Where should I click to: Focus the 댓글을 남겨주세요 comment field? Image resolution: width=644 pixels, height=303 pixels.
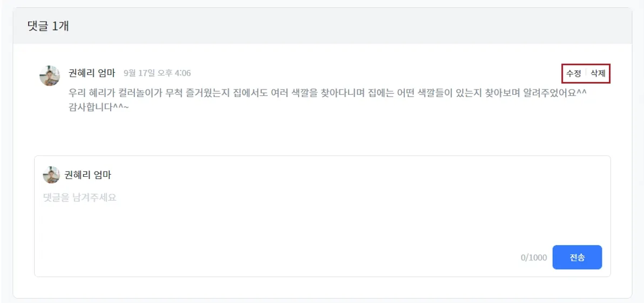[x=80, y=198]
